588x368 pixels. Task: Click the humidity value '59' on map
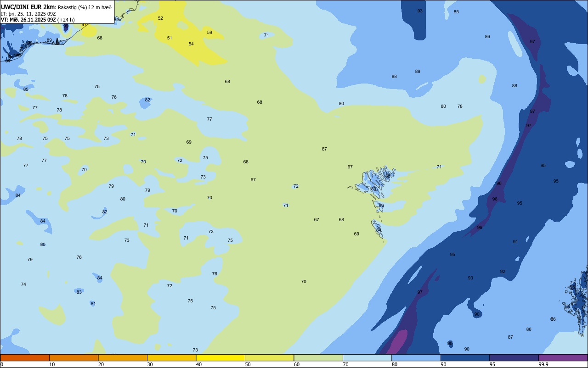pos(209,33)
